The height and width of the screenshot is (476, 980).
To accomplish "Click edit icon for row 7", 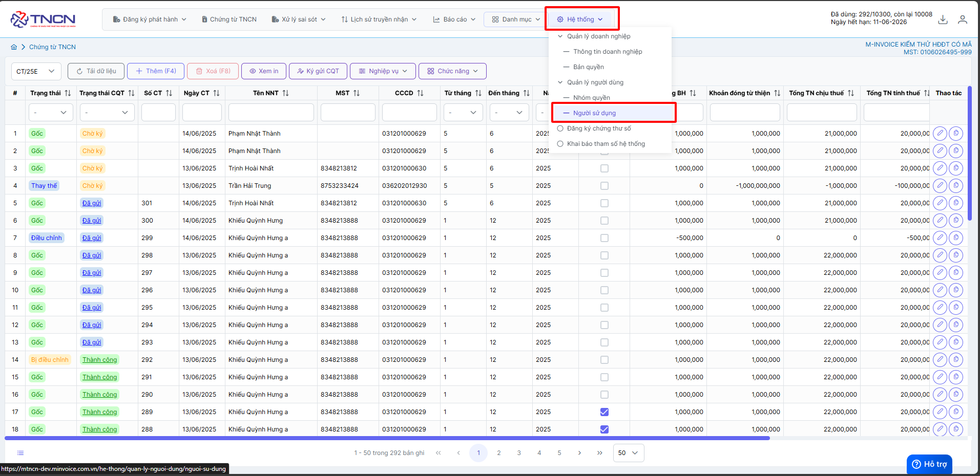I will click(940, 238).
